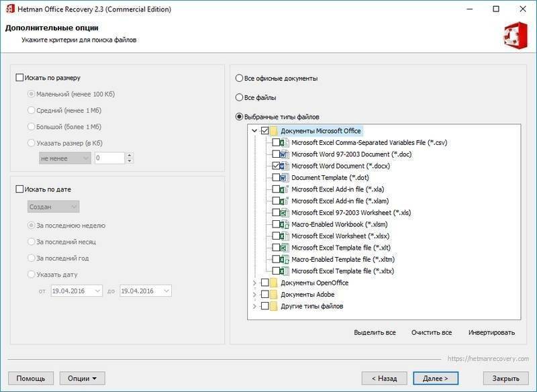Select the 'Все офисные документы' radio button
The height and width of the screenshot is (392, 537).
tap(239, 79)
